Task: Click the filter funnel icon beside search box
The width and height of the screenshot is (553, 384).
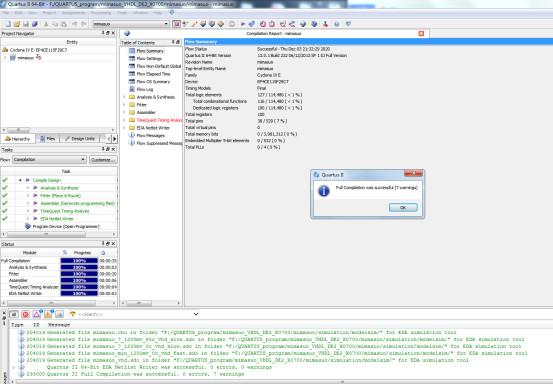Action: pyautogui.click(x=73, y=314)
